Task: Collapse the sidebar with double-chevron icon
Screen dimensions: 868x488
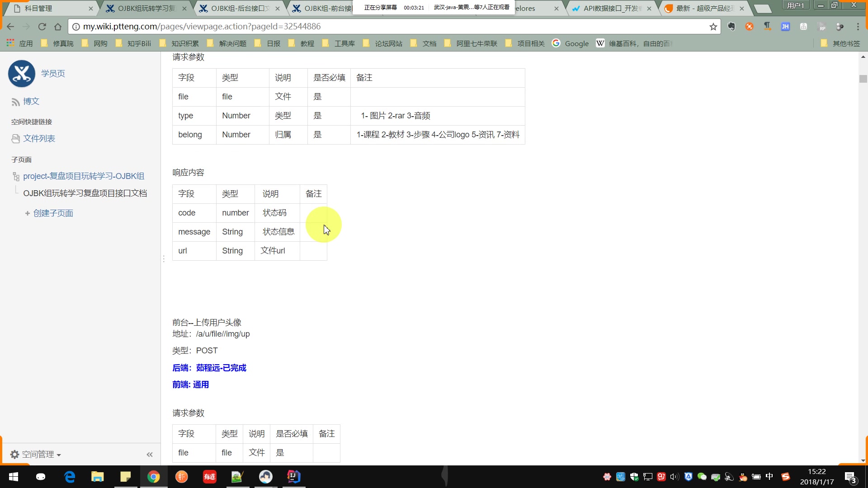Action: [150, 455]
